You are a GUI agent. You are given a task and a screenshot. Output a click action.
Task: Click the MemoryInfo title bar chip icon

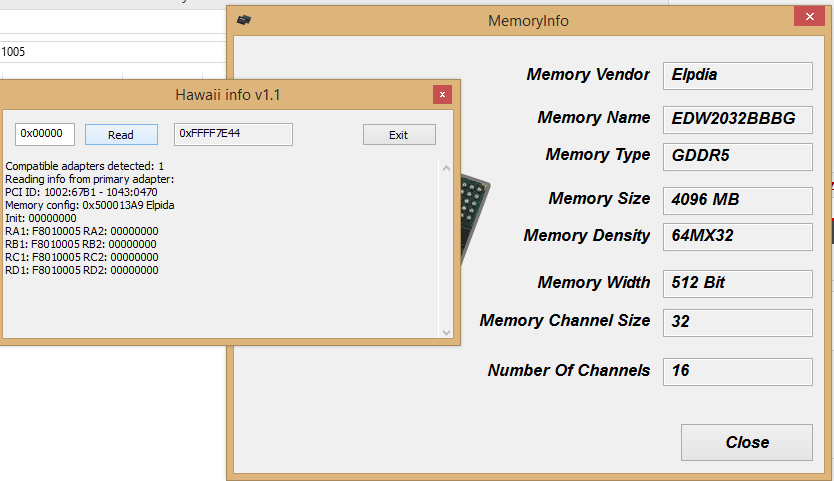[244, 20]
